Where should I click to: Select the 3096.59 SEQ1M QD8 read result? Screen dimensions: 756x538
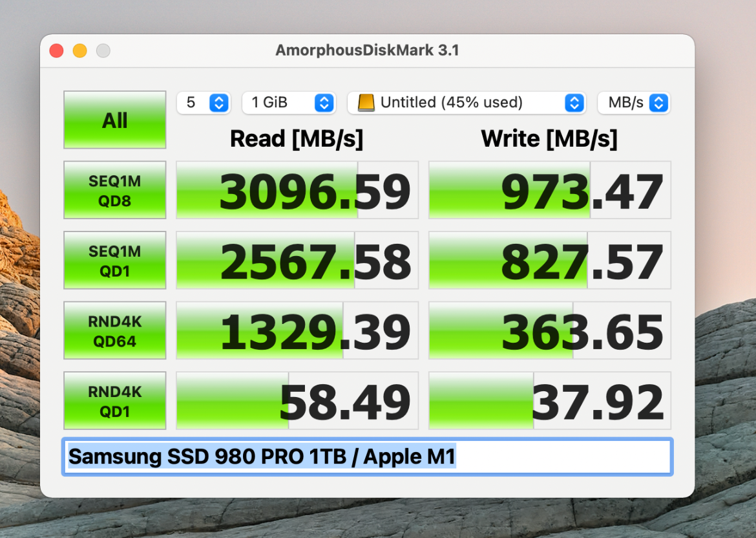[x=297, y=190]
